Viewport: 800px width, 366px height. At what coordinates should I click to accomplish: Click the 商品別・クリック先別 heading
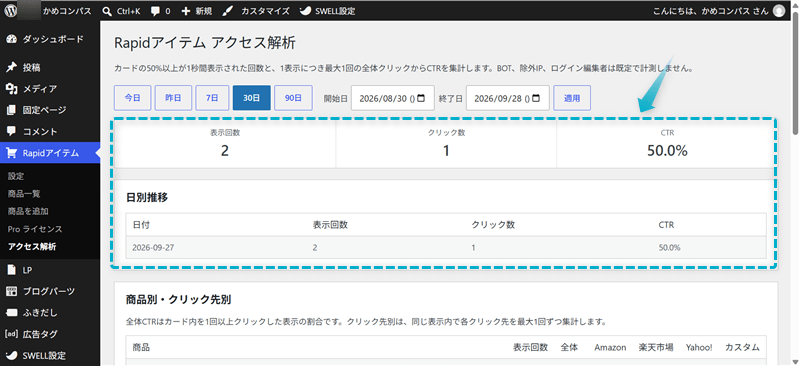click(x=179, y=300)
